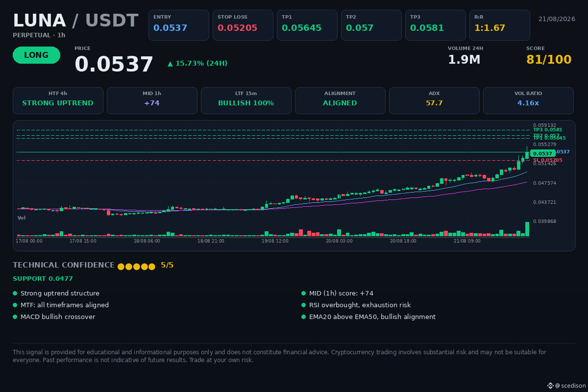Click the 0.047574 price axis label
This screenshot has width=588, height=392.
click(x=544, y=183)
